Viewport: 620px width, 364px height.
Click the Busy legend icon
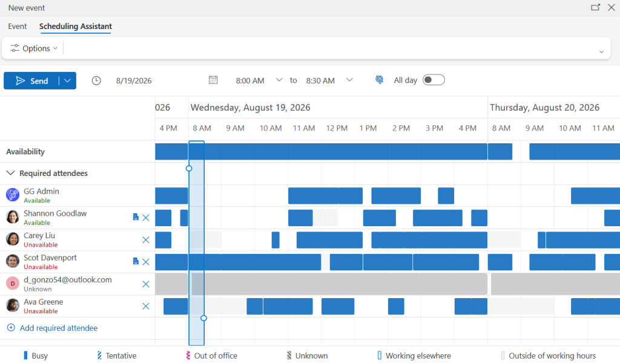25,356
